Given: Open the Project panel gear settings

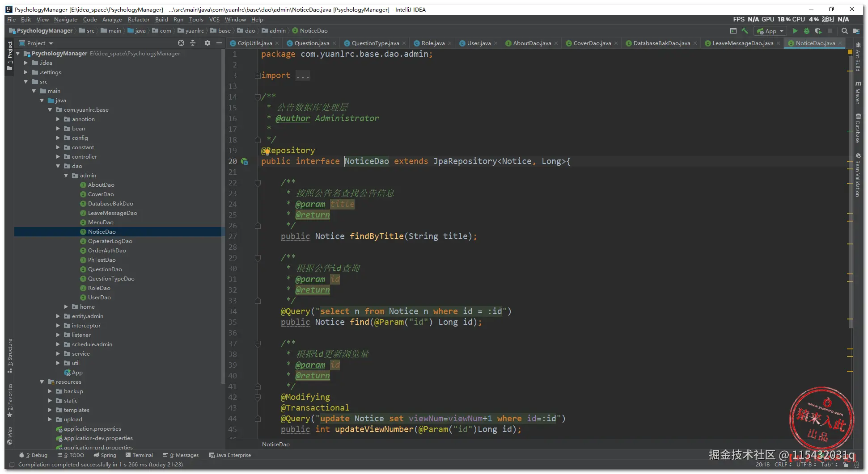Looking at the screenshot, I should tap(207, 43).
